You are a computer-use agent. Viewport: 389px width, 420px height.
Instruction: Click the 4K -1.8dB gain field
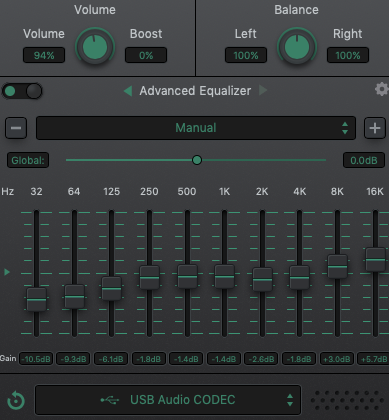tap(299, 359)
